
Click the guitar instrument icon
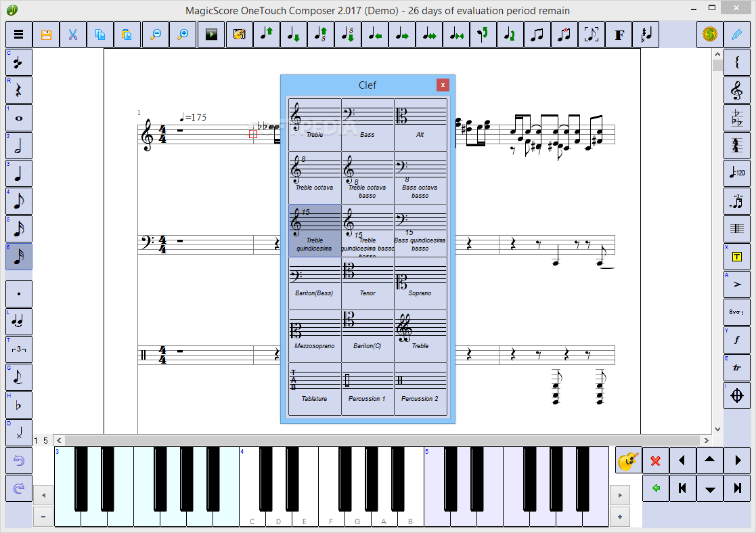[628, 461]
